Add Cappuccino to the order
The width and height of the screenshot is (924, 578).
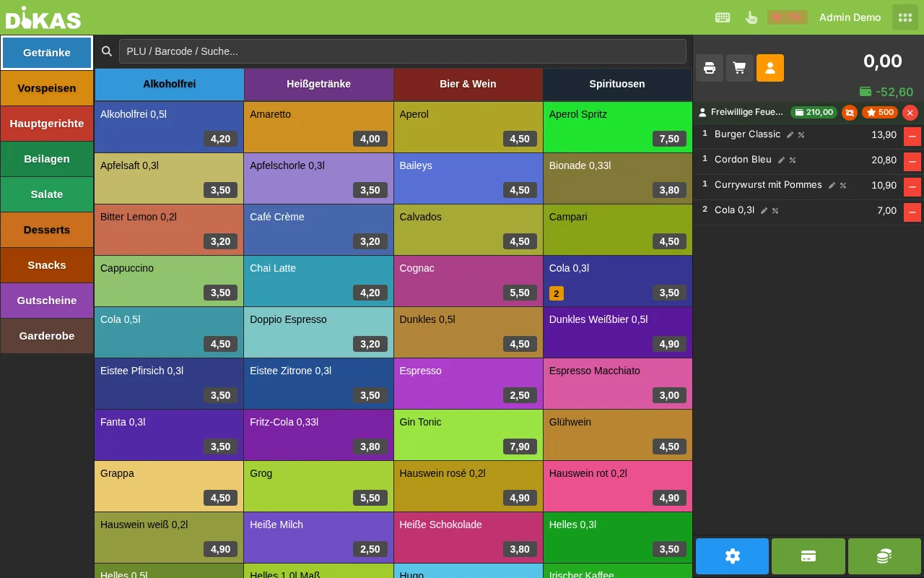pos(169,281)
